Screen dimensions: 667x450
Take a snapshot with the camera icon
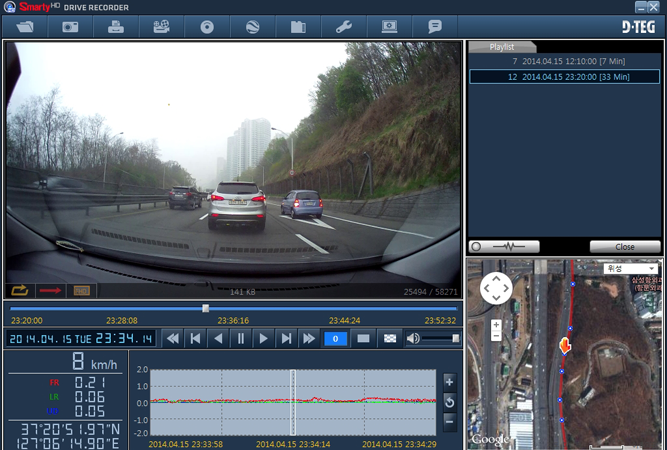point(70,27)
